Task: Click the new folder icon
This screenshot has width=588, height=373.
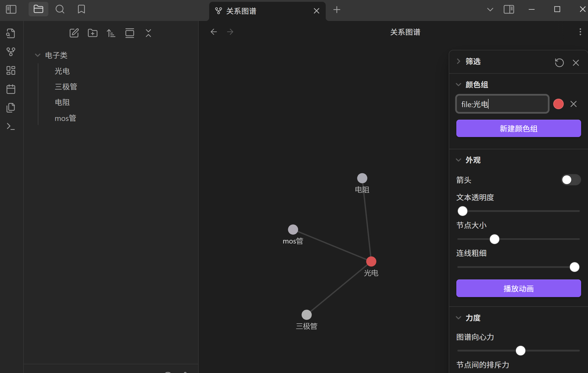Action: tap(93, 33)
